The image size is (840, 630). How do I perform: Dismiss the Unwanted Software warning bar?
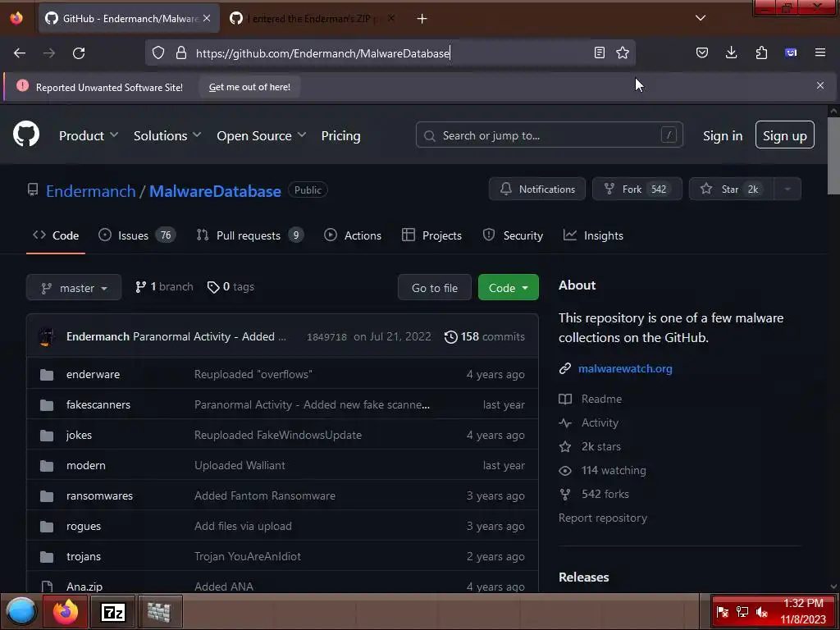tap(820, 85)
